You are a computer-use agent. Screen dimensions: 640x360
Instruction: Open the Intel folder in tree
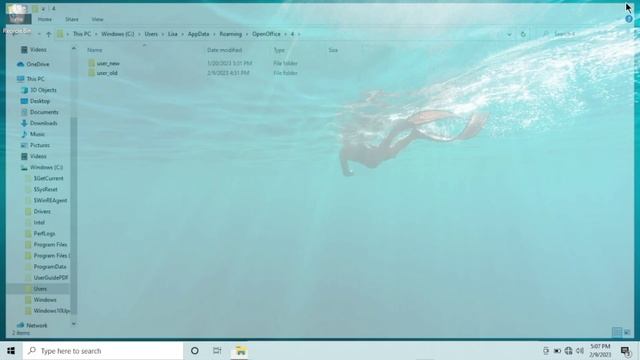pos(39,222)
